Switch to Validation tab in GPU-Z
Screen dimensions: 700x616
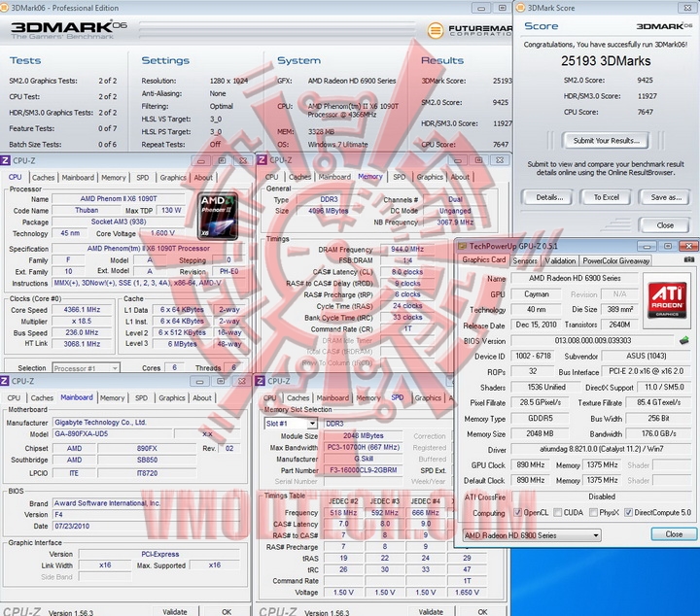pyautogui.click(x=560, y=261)
